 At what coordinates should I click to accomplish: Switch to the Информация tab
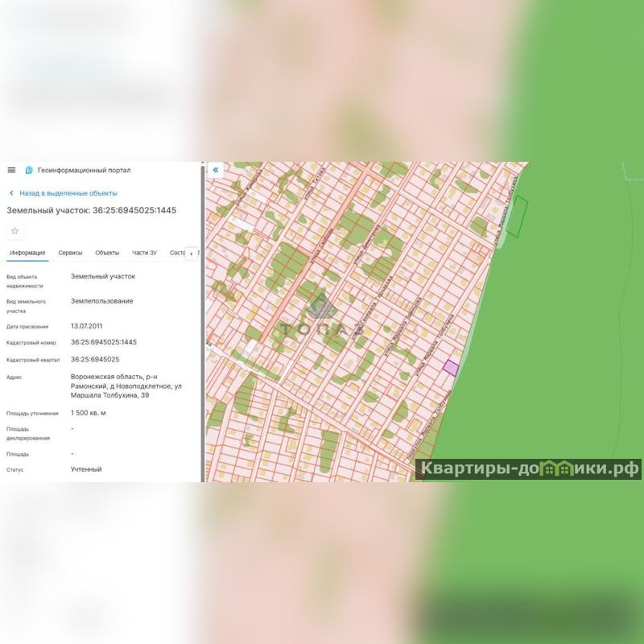pyautogui.click(x=27, y=253)
